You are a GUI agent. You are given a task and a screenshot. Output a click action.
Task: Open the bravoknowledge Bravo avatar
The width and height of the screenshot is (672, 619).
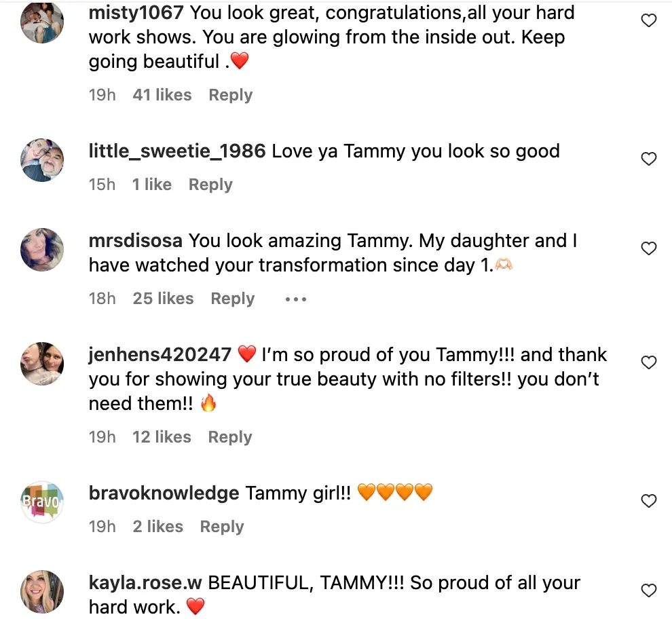(x=42, y=503)
